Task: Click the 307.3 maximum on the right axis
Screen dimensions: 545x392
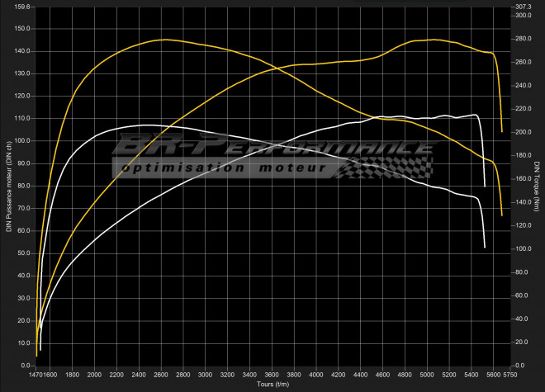Action: [522, 7]
